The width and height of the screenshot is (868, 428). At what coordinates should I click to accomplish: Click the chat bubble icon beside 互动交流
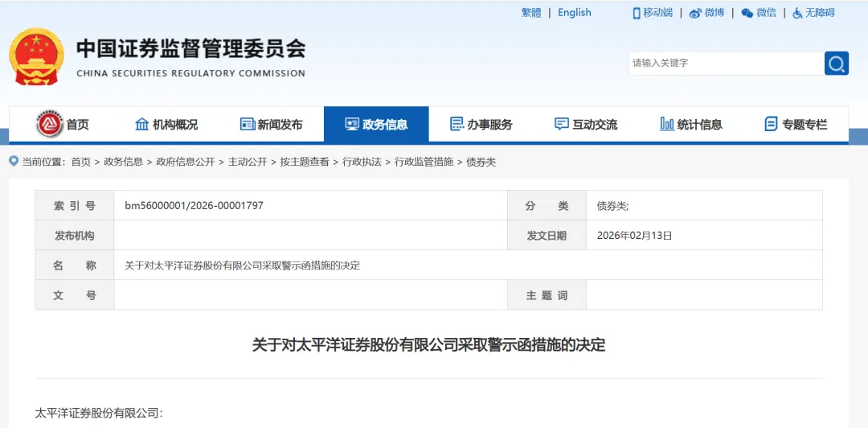pyautogui.click(x=561, y=124)
